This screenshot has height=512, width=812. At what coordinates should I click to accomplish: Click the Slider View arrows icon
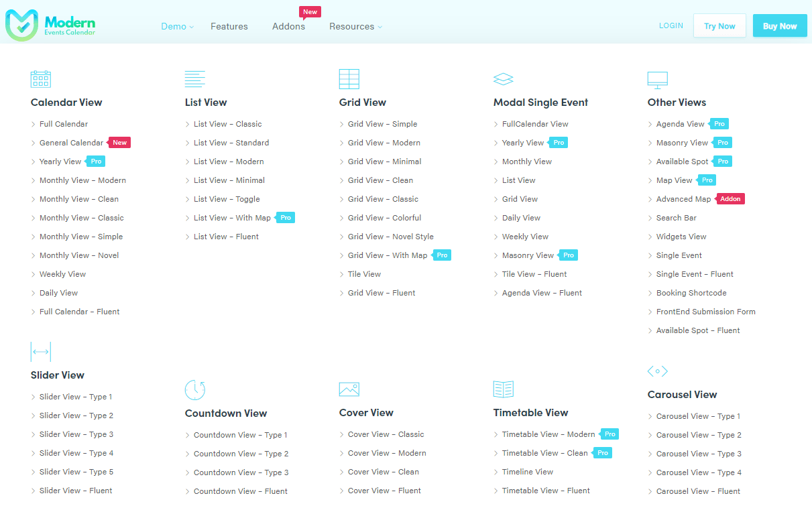(x=41, y=352)
